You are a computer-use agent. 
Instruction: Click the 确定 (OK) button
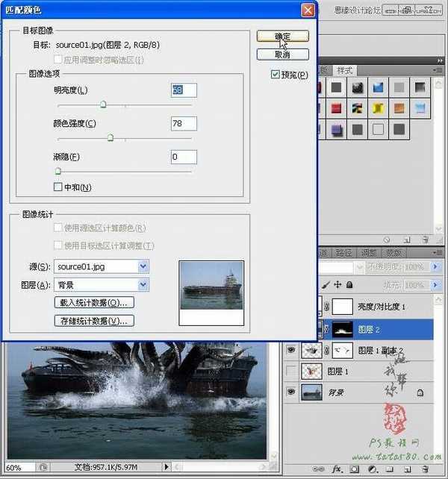pyautogui.click(x=282, y=36)
